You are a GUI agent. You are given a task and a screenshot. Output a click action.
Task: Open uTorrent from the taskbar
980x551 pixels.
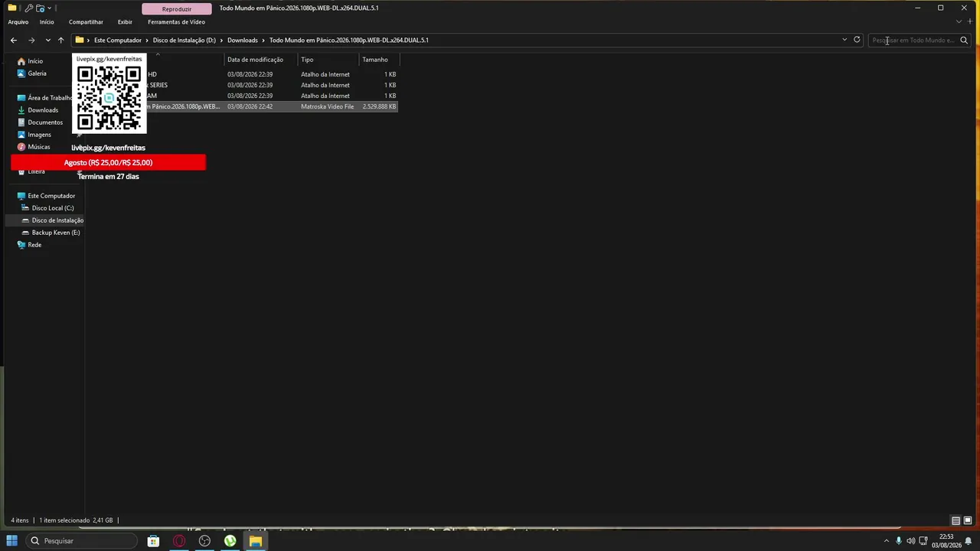tap(230, 541)
